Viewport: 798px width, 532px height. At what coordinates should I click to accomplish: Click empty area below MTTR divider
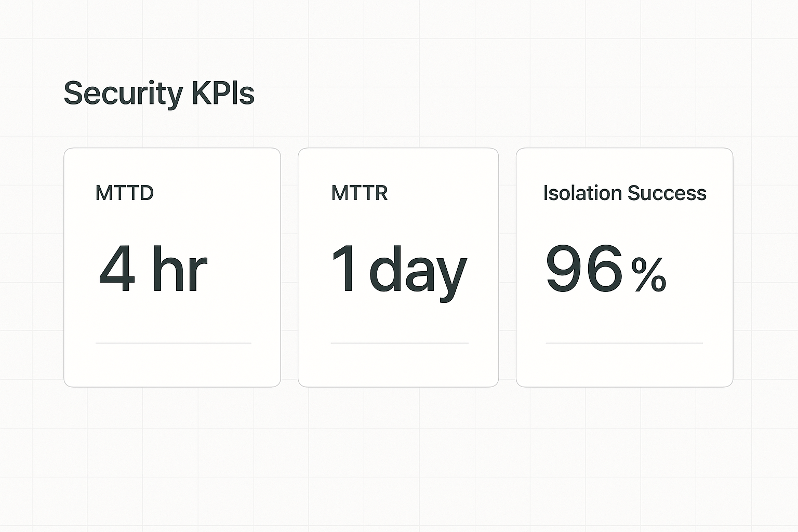pos(399,365)
